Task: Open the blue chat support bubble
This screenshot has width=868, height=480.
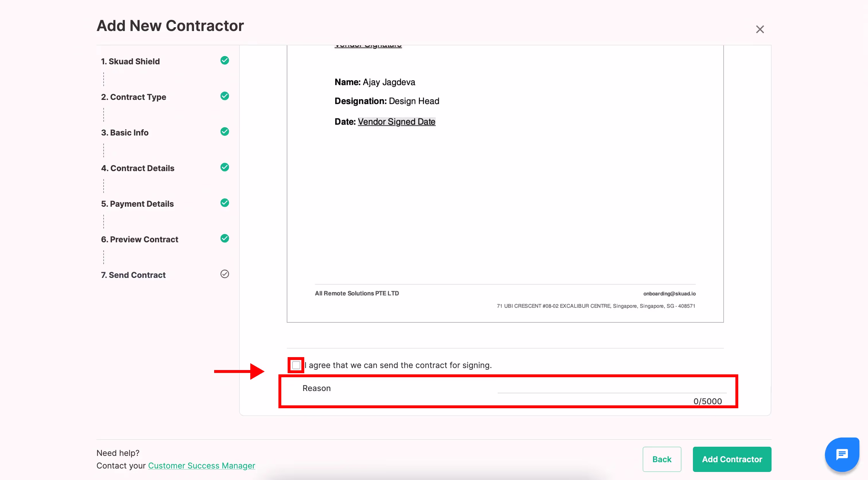Action: (x=841, y=454)
